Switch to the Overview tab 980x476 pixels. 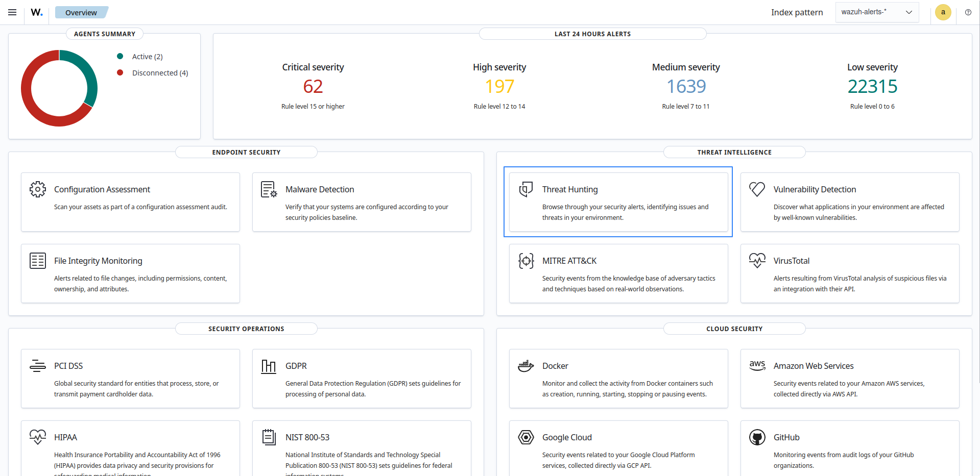pos(81,12)
